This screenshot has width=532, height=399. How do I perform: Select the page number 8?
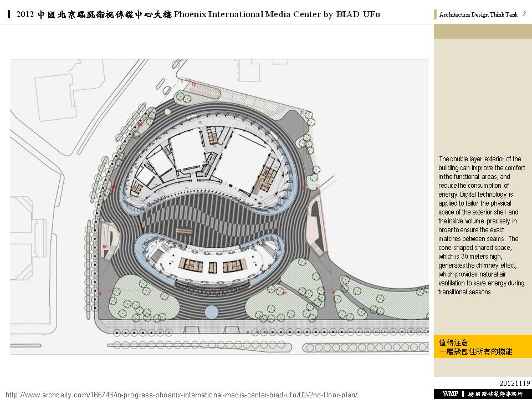(x=524, y=15)
